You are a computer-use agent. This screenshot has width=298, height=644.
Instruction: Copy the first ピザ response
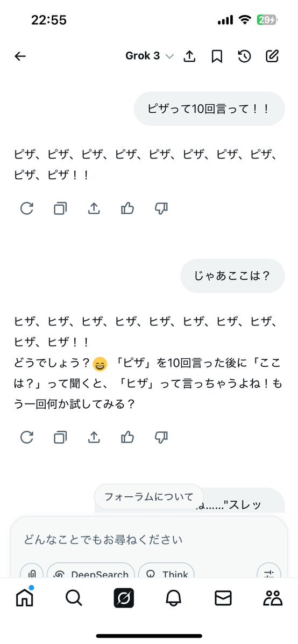click(x=60, y=208)
